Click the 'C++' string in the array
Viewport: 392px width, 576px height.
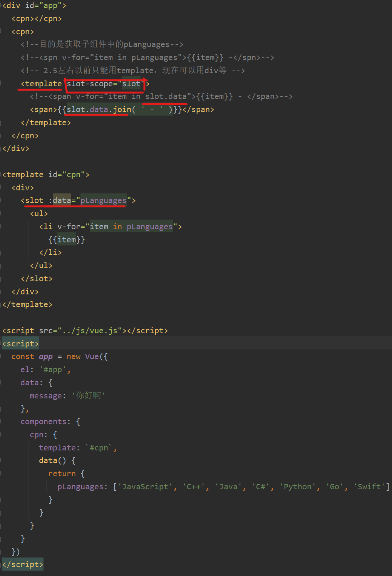click(x=194, y=487)
